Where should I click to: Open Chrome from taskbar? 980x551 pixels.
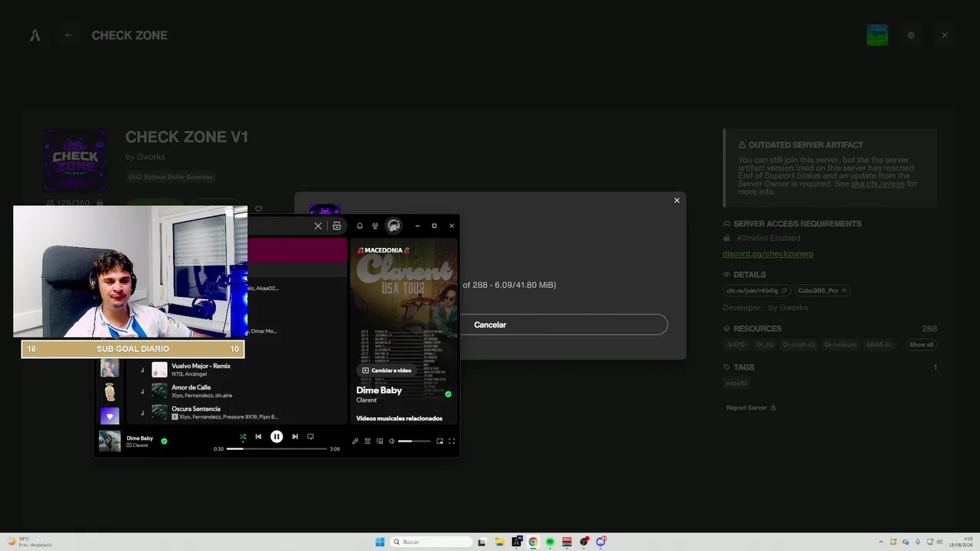(533, 542)
